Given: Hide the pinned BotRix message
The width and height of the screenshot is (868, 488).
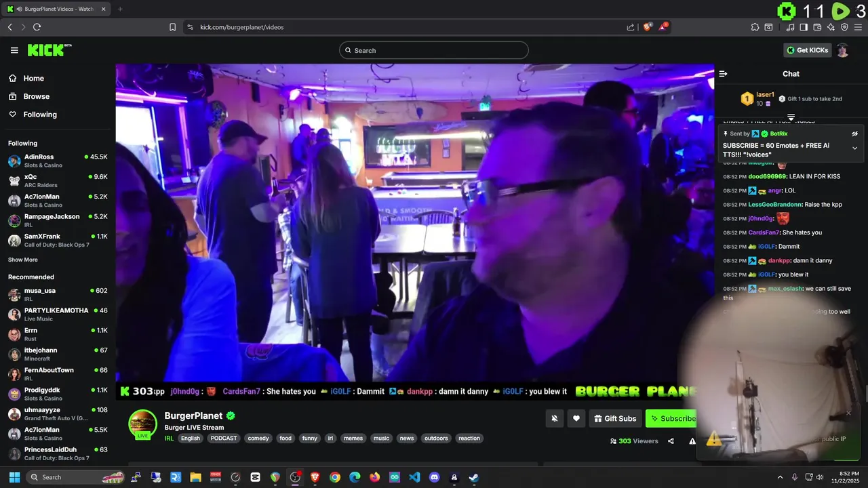Looking at the screenshot, I should tap(854, 134).
